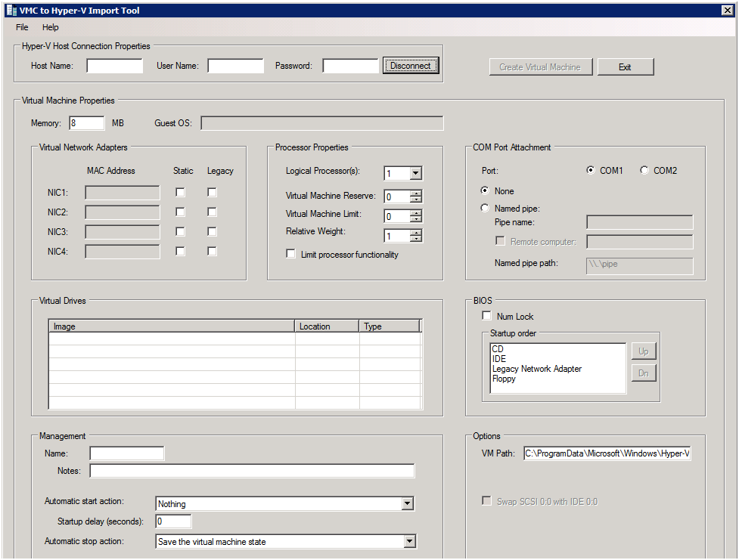Viewport: 739px width, 560px height.
Task: Sort Virtual Drives by Image column
Action: click(x=172, y=326)
